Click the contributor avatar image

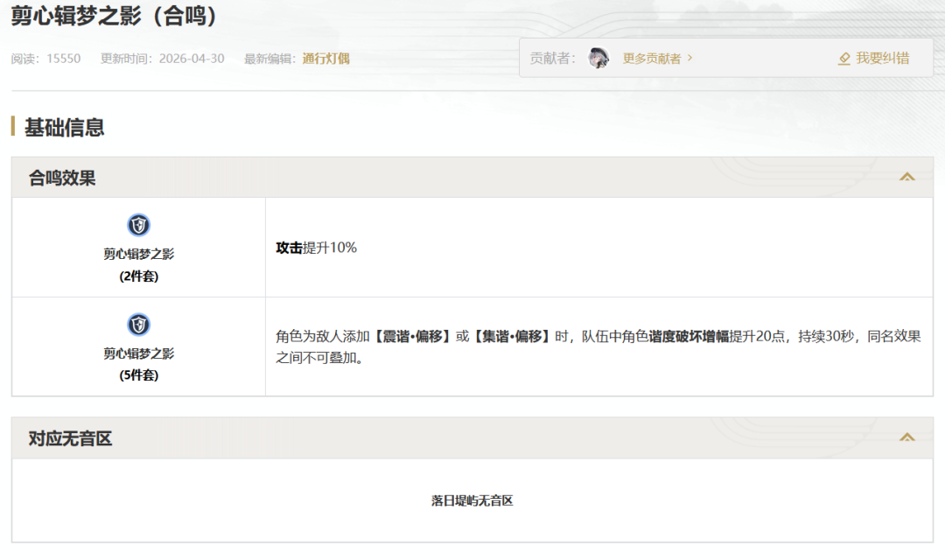[598, 58]
